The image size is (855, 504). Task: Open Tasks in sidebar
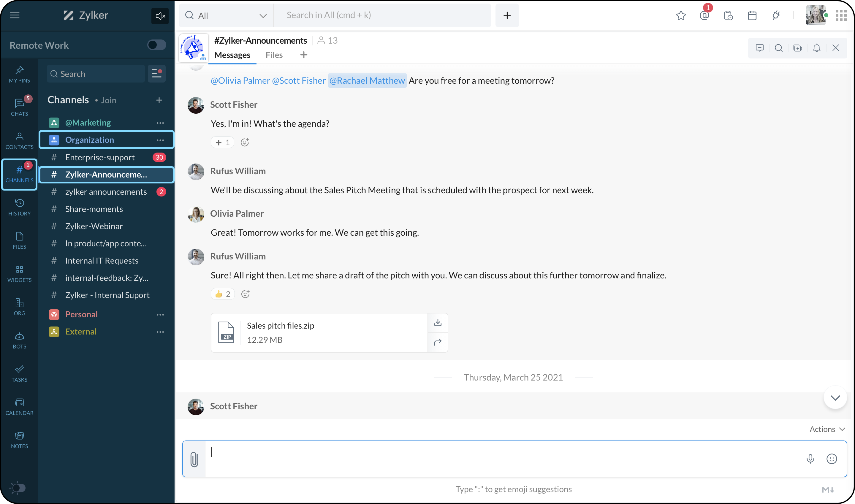19,374
